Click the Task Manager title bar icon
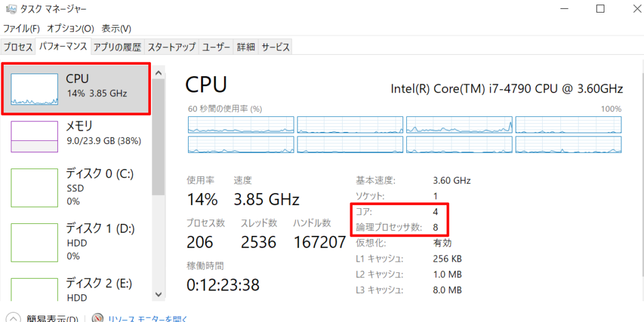 click(11, 9)
